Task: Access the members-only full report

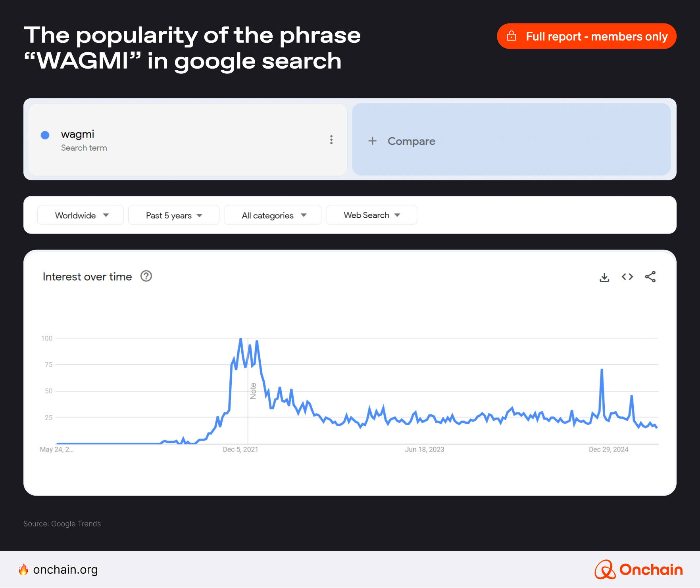Action: click(587, 36)
